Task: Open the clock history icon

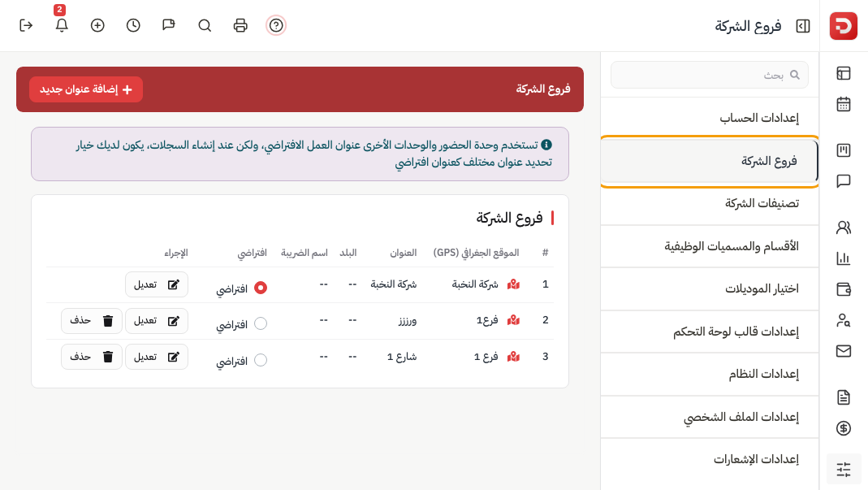Action: pos(133,25)
